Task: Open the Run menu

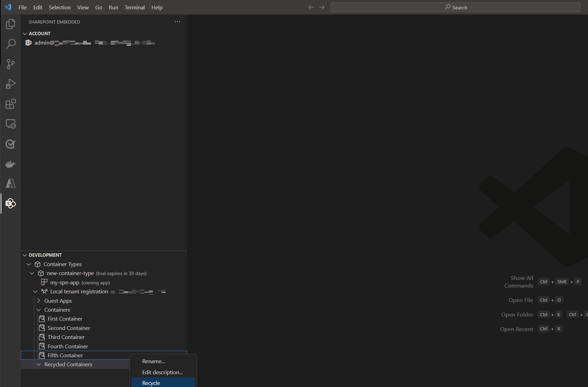Action: click(x=113, y=7)
